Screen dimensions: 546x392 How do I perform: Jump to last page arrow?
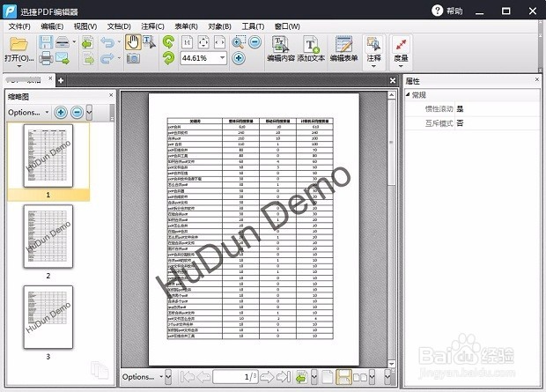coord(284,377)
